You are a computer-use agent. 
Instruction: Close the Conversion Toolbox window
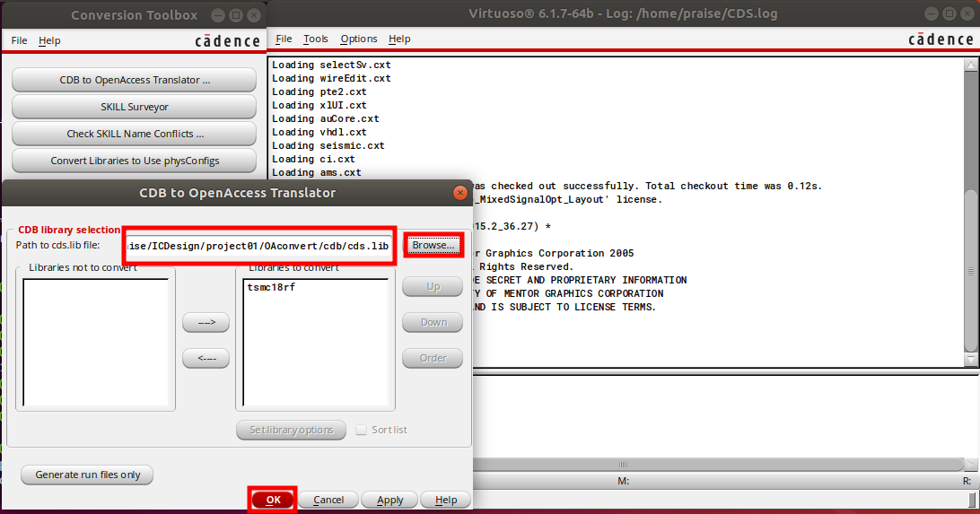254,15
